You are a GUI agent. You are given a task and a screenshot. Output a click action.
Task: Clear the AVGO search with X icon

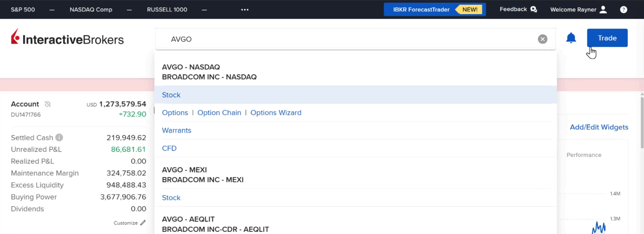click(542, 39)
